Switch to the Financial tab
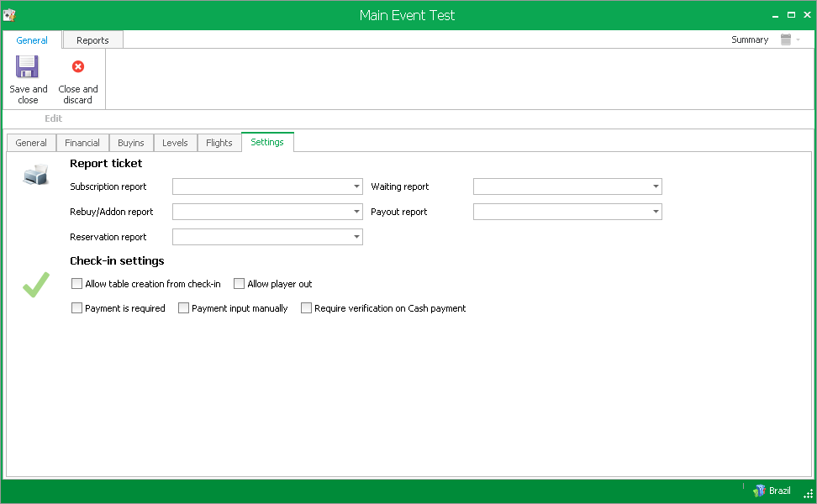The width and height of the screenshot is (817, 504). (x=82, y=143)
